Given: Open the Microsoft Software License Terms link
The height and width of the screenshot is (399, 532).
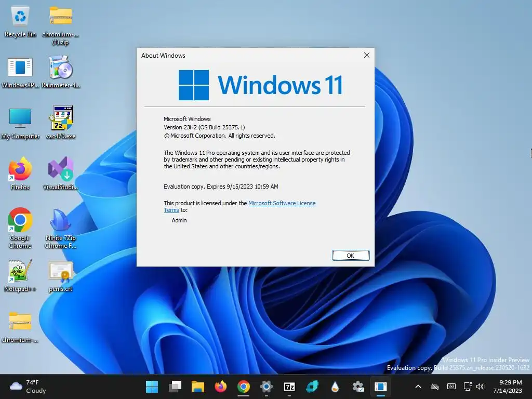Looking at the screenshot, I should pos(282,203).
